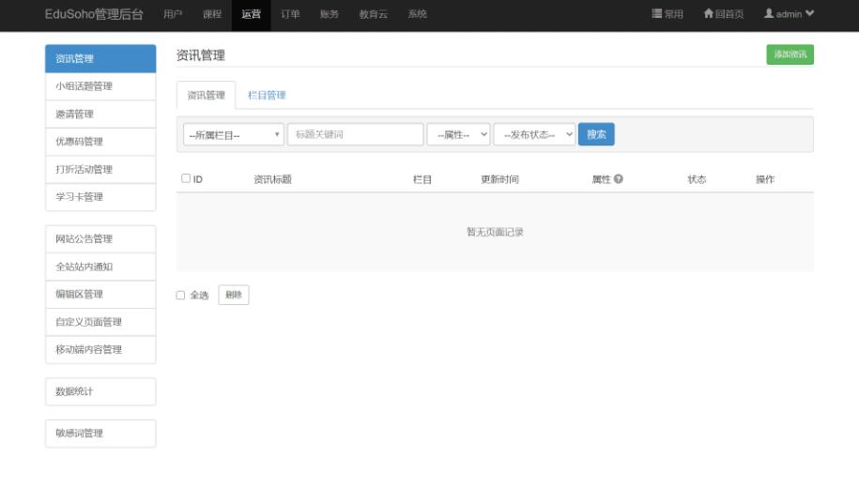859x504 pixels.
Task: Expand the 属性 filter dropdown
Action: click(x=458, y=135)
